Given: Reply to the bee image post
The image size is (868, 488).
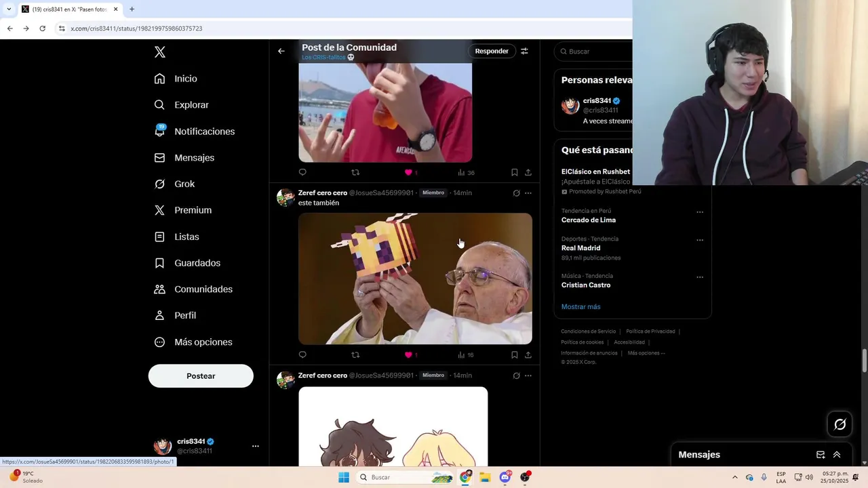Looking at the screenshot, I should point(302,354).
